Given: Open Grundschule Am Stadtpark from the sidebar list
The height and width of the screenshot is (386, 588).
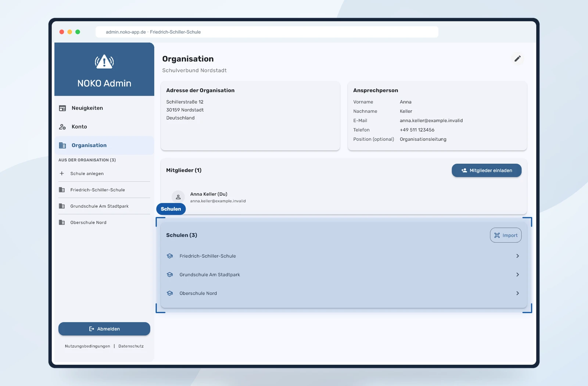Looking at the screenshot, I should pyautogui.click(x=104, y=206).
